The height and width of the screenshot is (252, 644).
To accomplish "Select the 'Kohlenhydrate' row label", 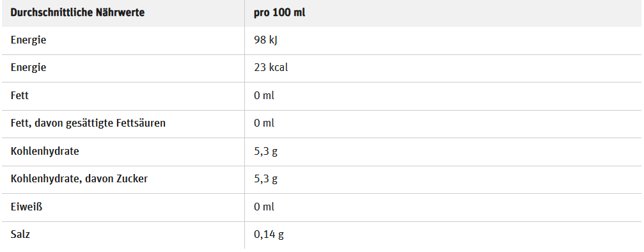I will [x=45, y=152].
